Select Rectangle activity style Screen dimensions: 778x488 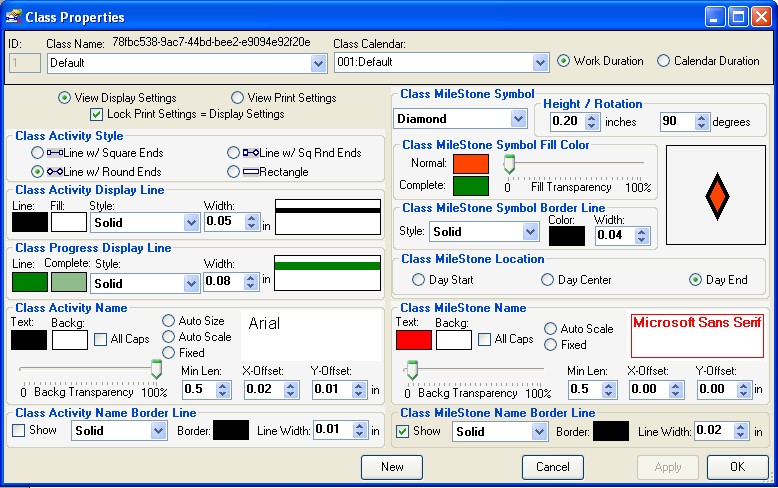pyautogui.click(x=234, y=171)
